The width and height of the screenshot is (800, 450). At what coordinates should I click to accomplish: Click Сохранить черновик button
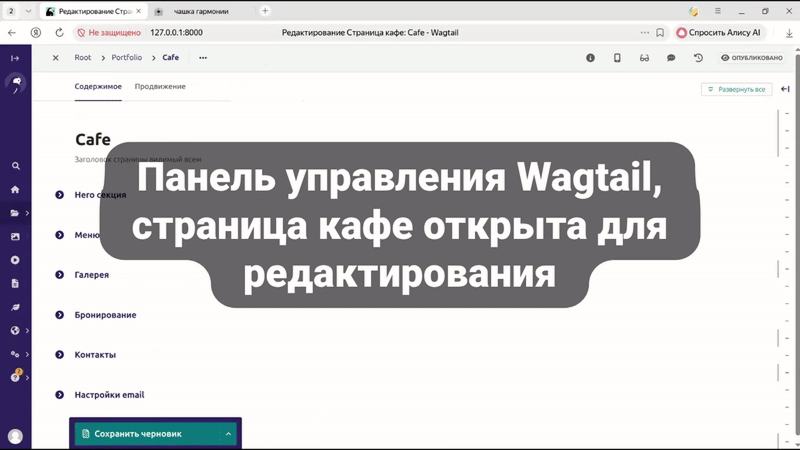[147, 434]
